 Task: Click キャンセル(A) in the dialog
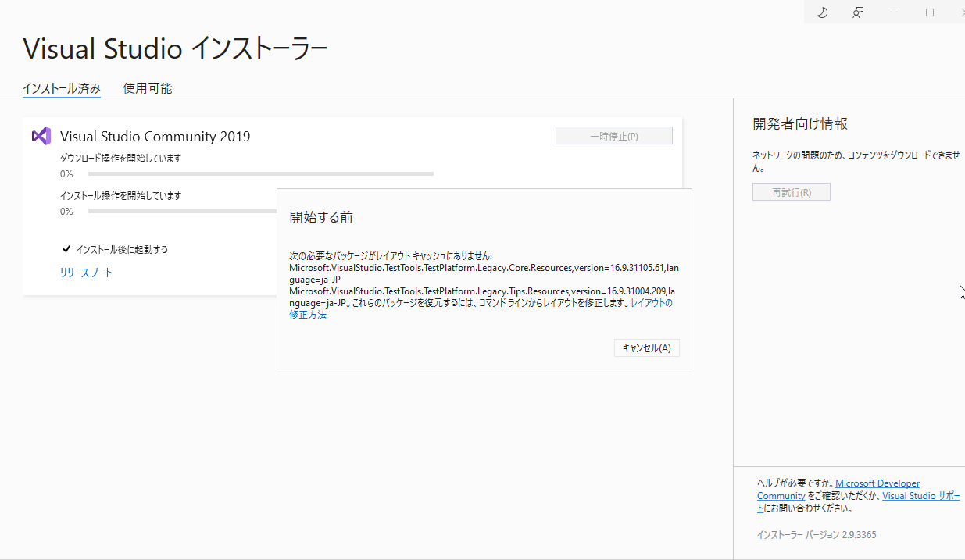coord(646,348)
